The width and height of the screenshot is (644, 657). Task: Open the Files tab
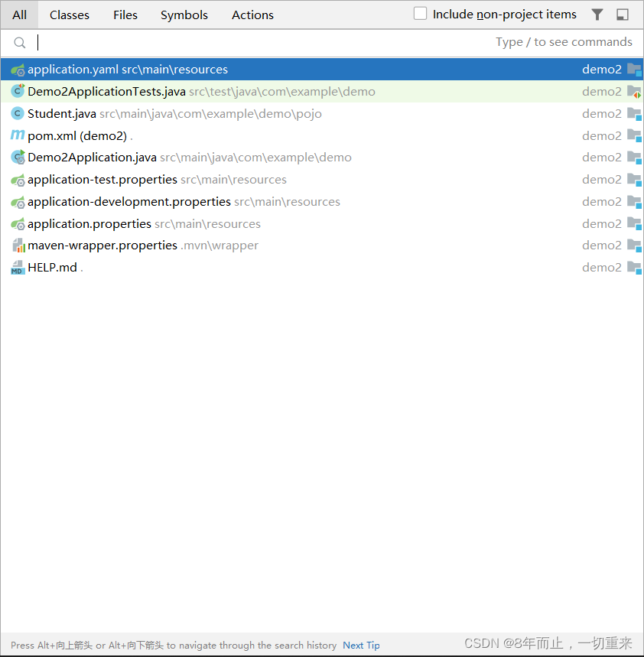point(125,15)
